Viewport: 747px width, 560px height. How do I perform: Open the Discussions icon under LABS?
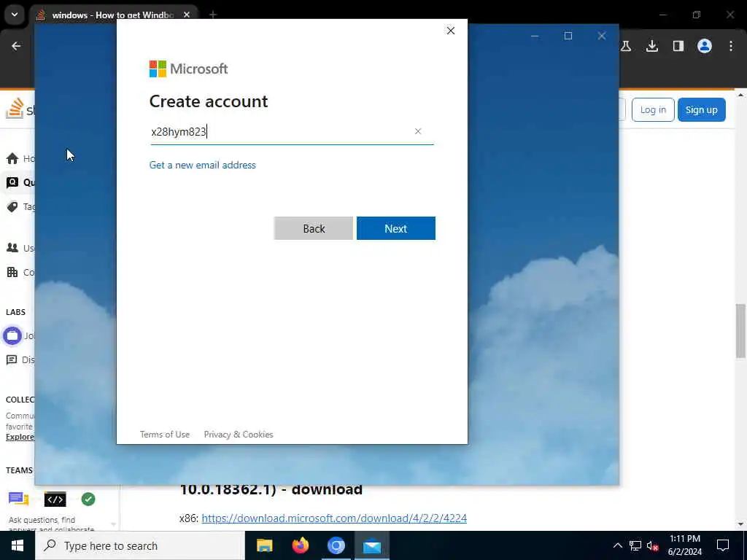pos(12,359)
